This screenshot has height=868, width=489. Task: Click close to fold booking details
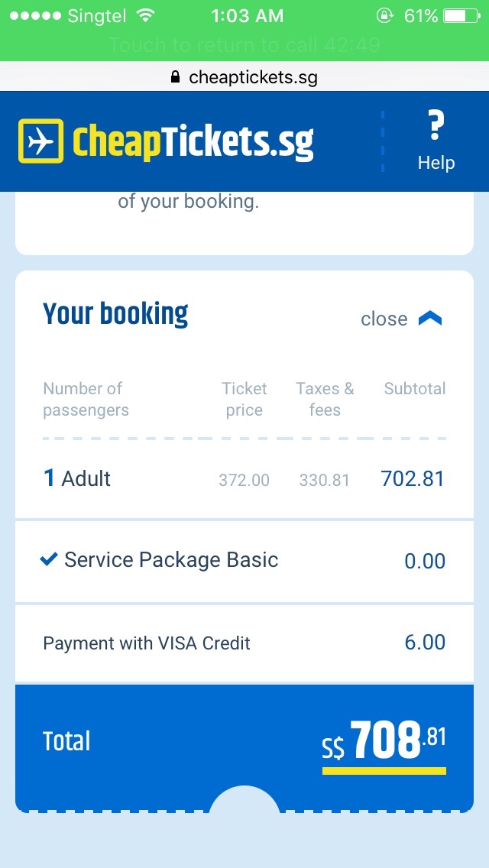[x=384, y=318]
